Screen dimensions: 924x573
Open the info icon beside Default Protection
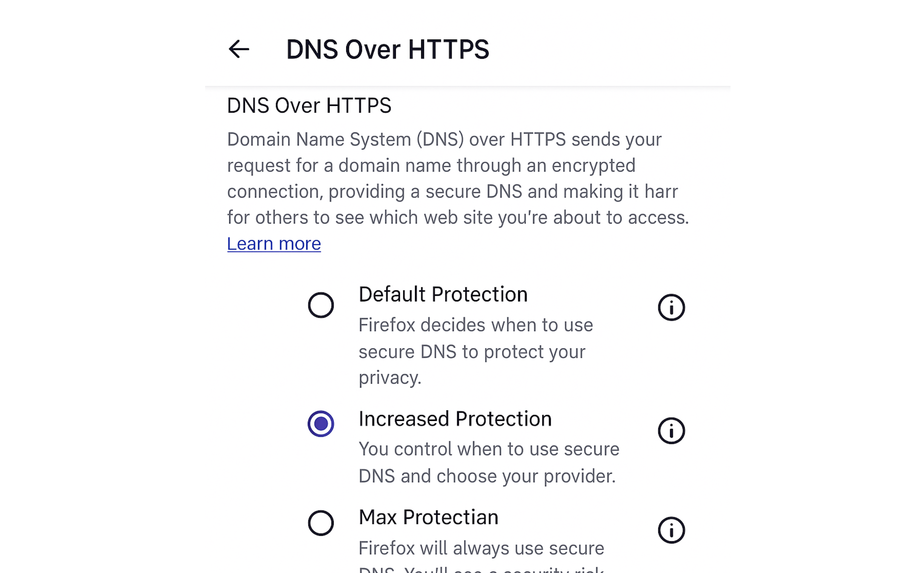click(671, 307)
